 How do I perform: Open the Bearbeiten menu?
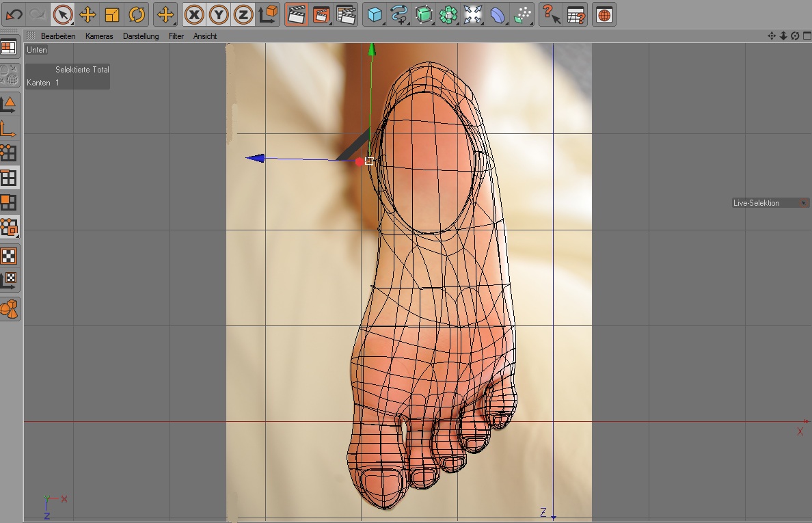tap(58, 36)
